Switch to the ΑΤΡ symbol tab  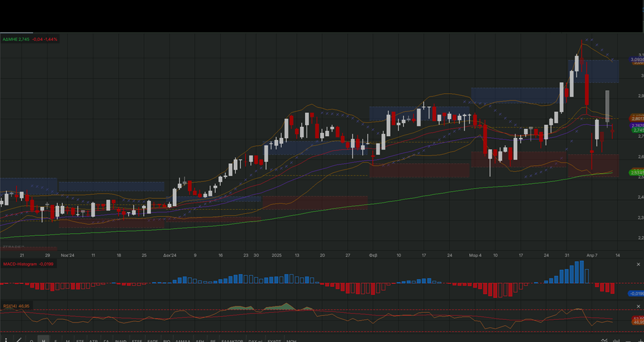(94, 341)
